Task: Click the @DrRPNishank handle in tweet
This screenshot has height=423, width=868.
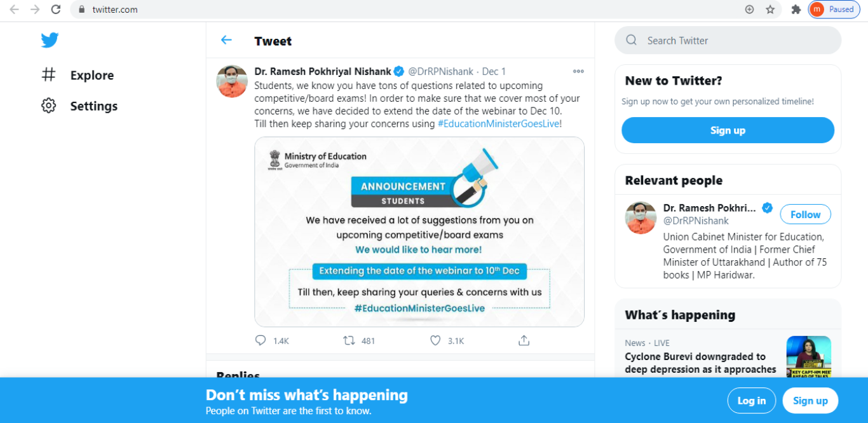Action: (440, 72)
